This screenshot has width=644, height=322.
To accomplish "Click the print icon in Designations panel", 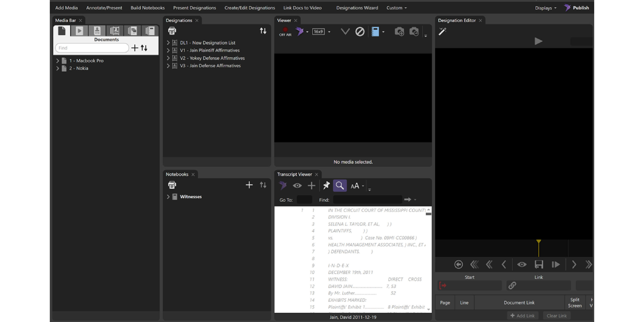I will pos(172,31).
